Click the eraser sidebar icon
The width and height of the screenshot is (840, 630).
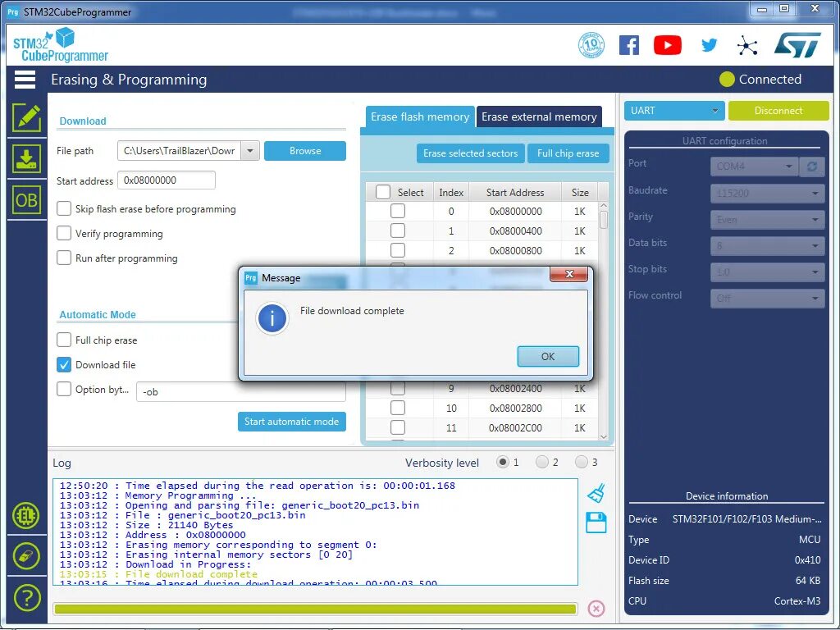coord(26,556)
